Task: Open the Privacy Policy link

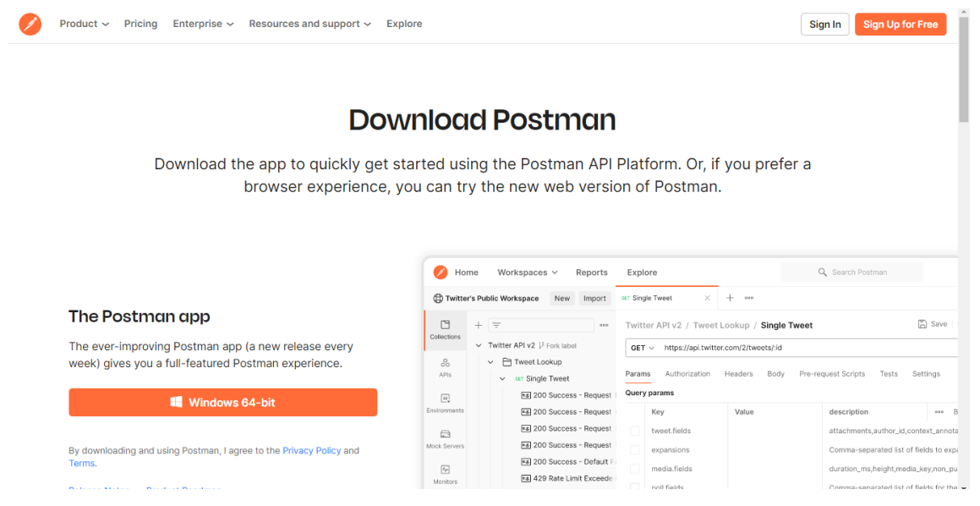Action: (312, 450)
